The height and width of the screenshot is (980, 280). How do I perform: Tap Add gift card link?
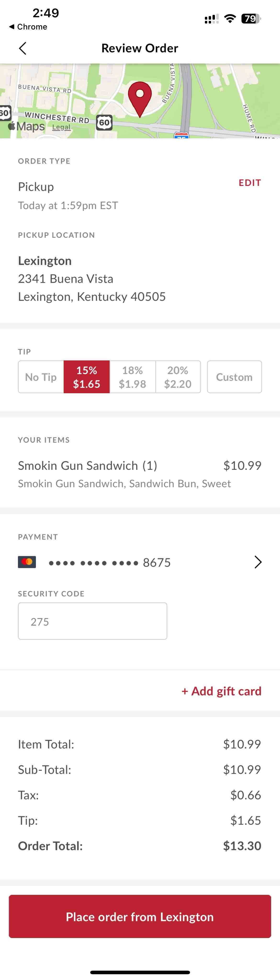coord(222,691)
